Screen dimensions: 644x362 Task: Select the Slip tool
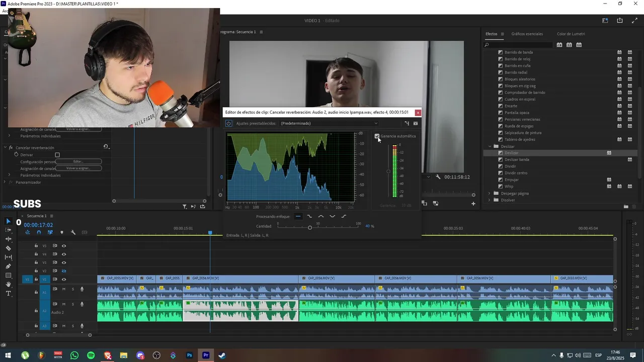[x=8, y=257]
